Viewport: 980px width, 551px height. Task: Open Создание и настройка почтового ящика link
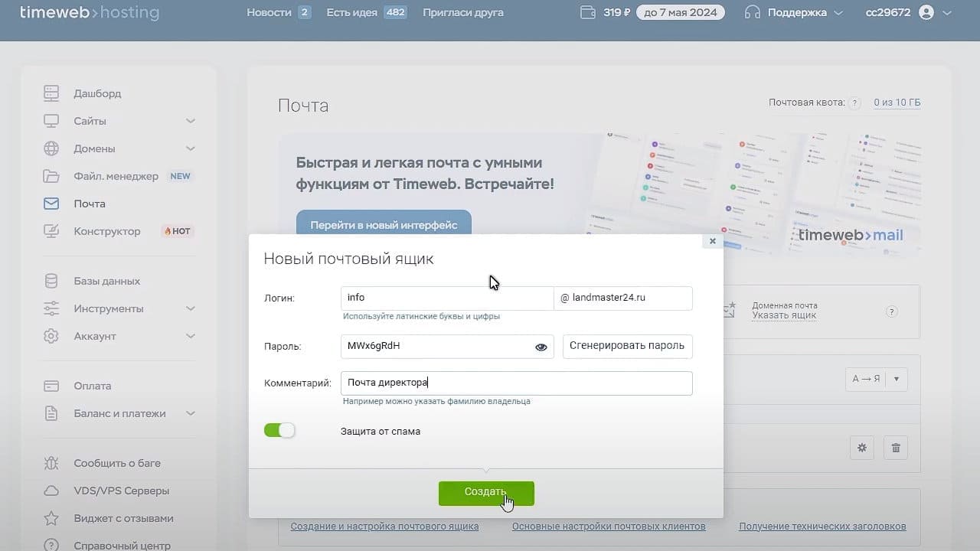coord(384,527)
